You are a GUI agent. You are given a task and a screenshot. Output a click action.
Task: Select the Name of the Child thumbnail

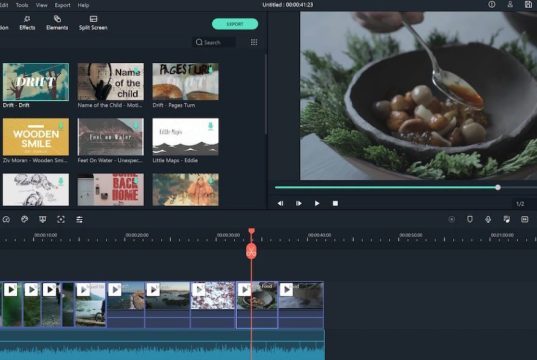coord(111,82)
